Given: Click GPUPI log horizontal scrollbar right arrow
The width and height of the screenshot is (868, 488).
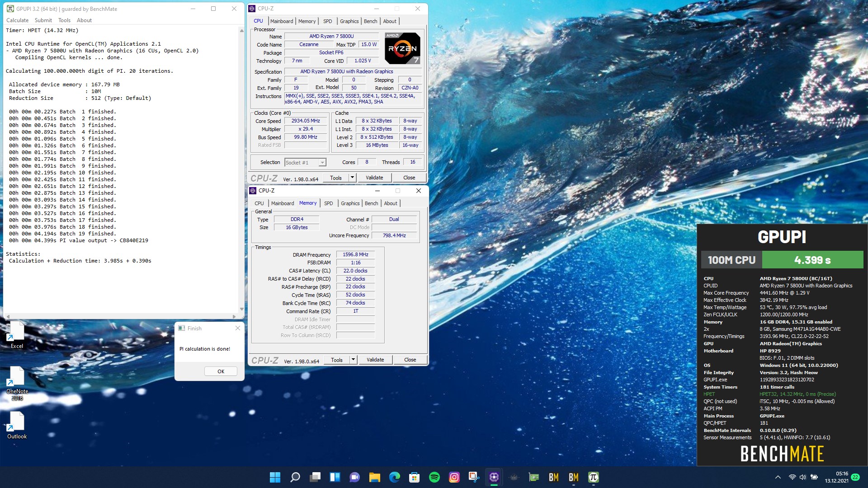Looking at the screenshot, I should point(234,316).
